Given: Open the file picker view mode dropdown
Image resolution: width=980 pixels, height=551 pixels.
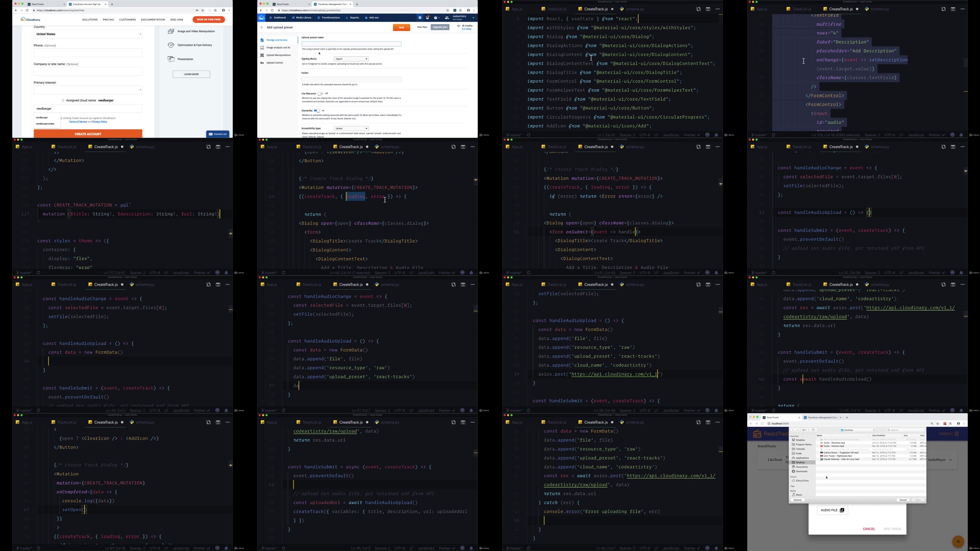Looking at the screenshot, I should tap(804, 430).
